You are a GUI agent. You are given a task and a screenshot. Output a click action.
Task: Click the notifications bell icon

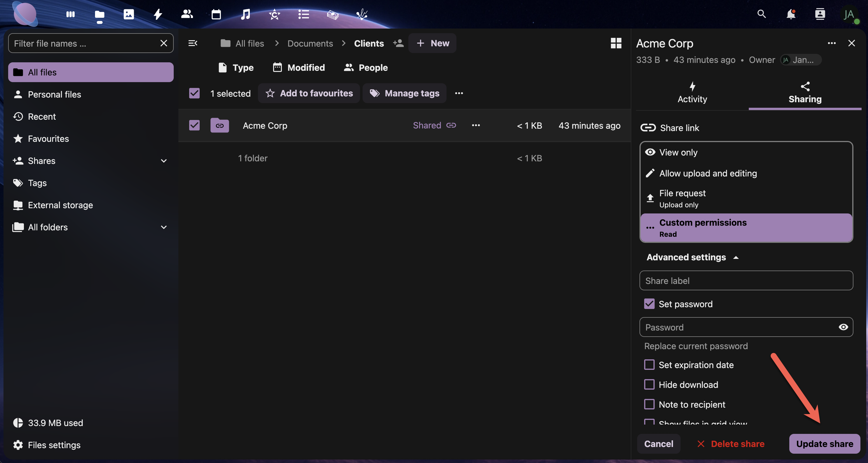(x=790, y=14)
